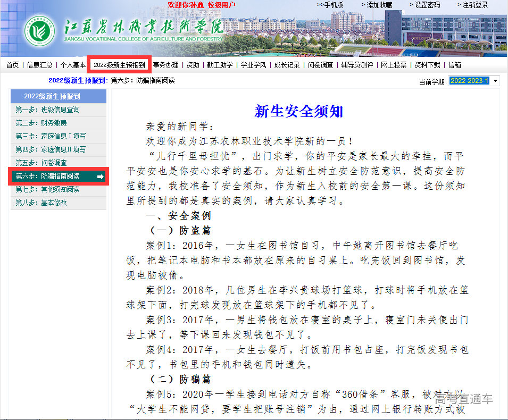
Task: Select 第一步：班级信息查询 in the sidebar
Action: [x=48, y=110]
